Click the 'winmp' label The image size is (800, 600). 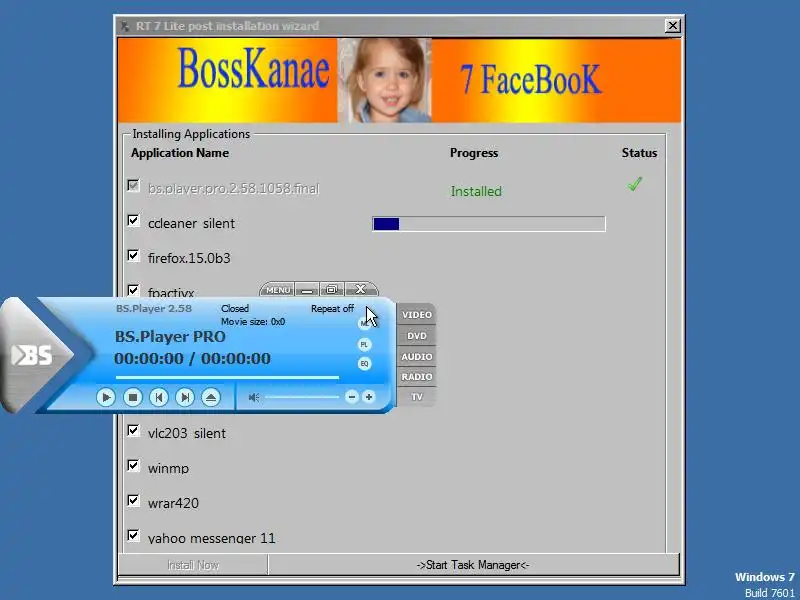click(168, 468)
